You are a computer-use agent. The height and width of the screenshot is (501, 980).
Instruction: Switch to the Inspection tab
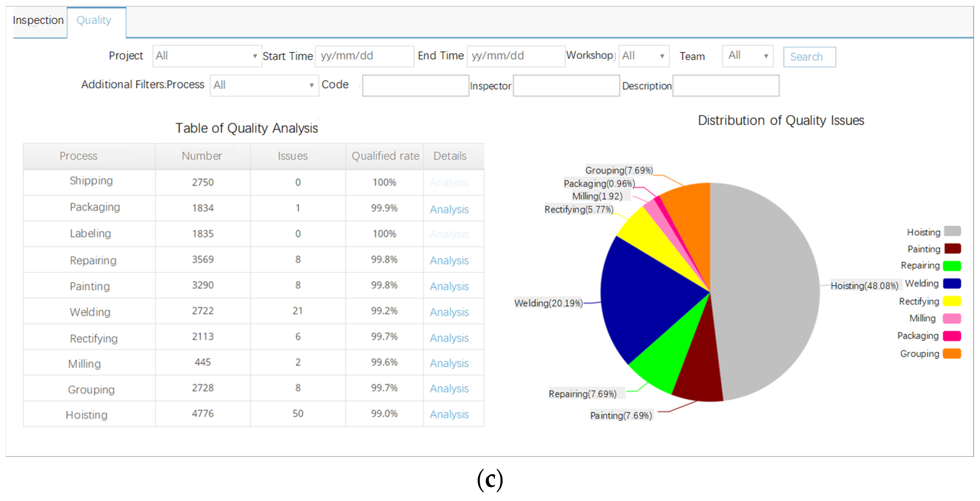coord(38,20)
